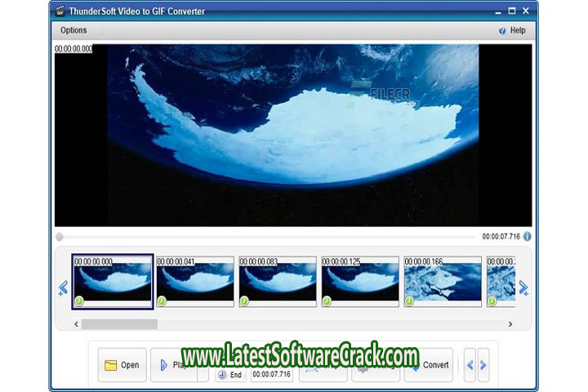This screenshot has height=392, width=588.
Task: Select the frame thumbnail at 00:00:00.000
Action: tap(112, 282)
